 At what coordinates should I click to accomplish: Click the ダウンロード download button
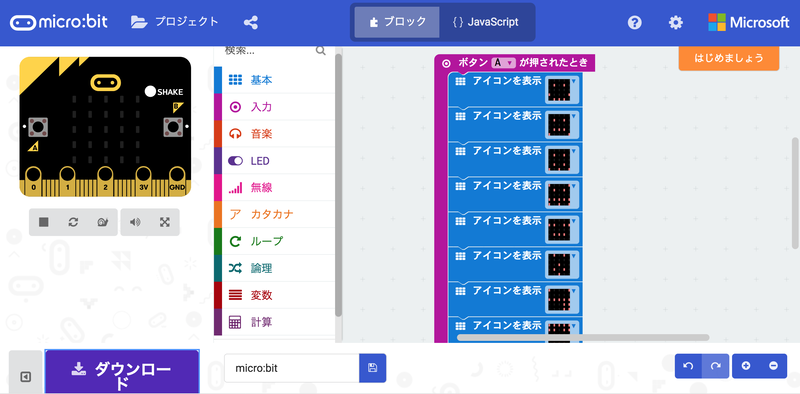(122, 372)
